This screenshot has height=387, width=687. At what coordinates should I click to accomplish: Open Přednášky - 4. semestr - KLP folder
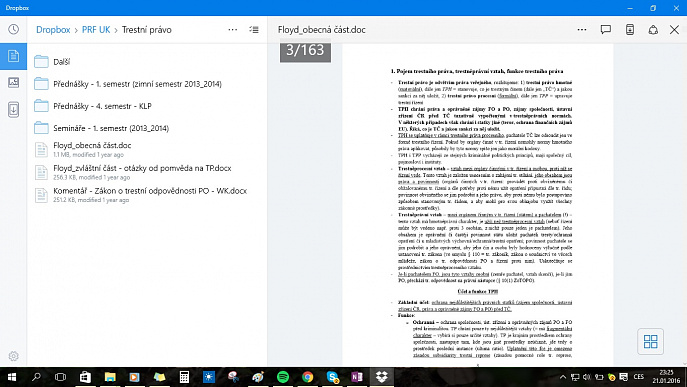click(147, 106)
